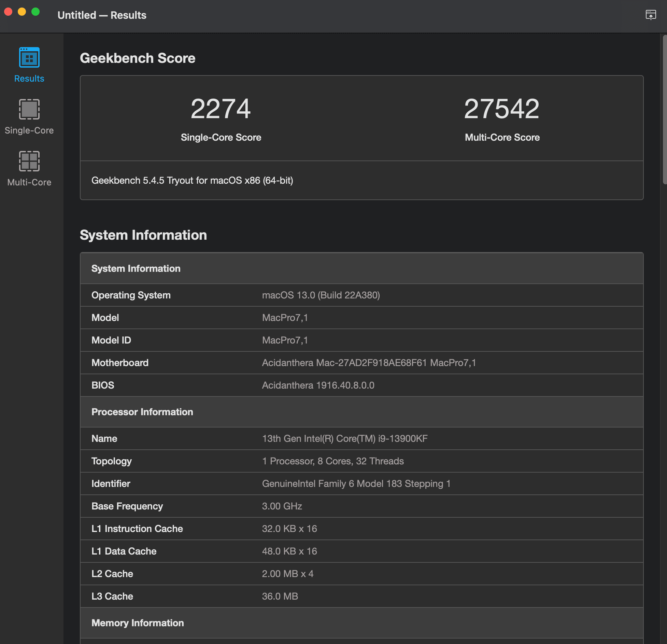Click the 32.0 KB x 16 value
Viewport: 667px width, 644px height.
289,529
